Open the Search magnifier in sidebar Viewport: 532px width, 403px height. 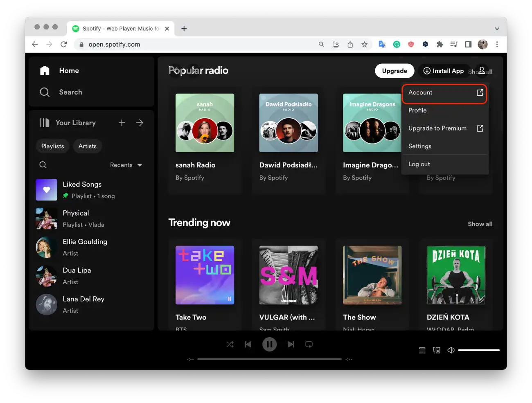pos(45,92)
